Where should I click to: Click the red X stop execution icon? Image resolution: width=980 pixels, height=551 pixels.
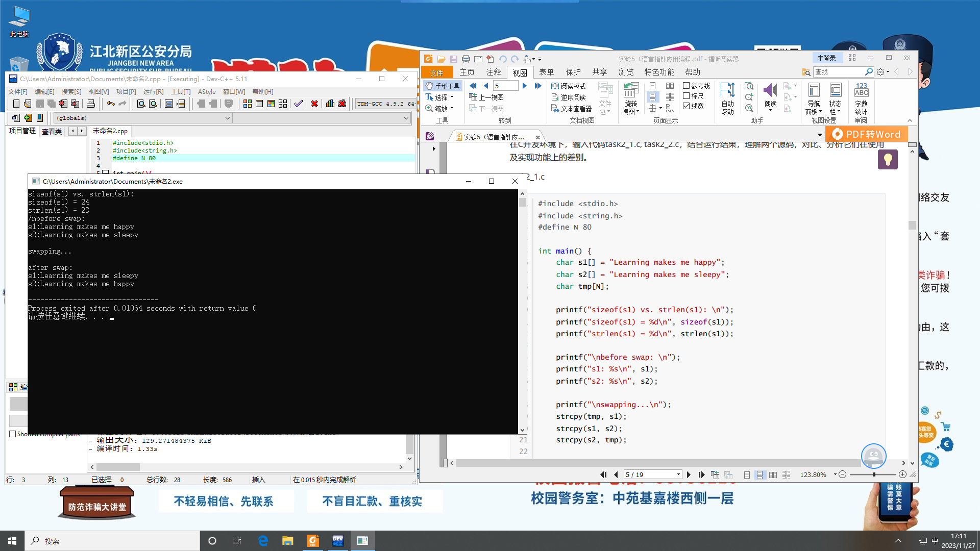[314, 104]
